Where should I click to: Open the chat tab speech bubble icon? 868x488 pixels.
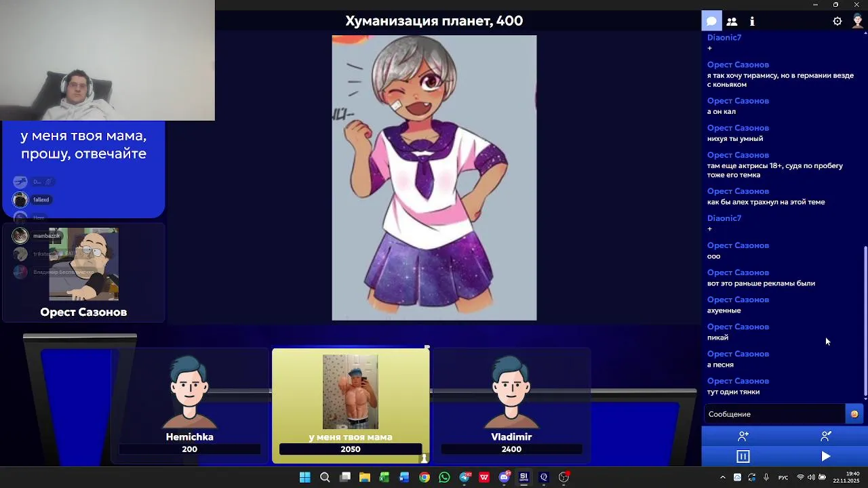[x=711, y=21]
